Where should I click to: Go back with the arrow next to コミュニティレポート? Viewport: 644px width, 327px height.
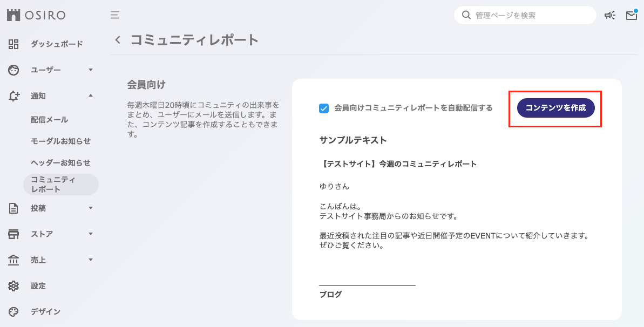click(x=118, y=39)
